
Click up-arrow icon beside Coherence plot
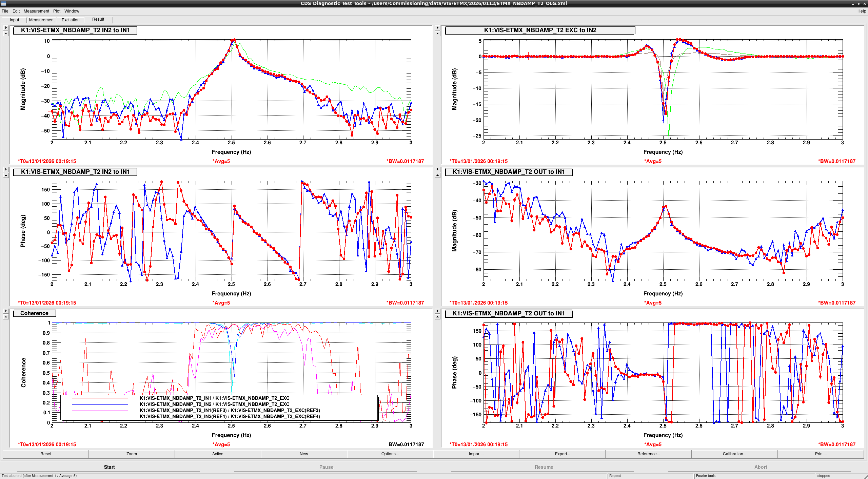pos(6,317)
